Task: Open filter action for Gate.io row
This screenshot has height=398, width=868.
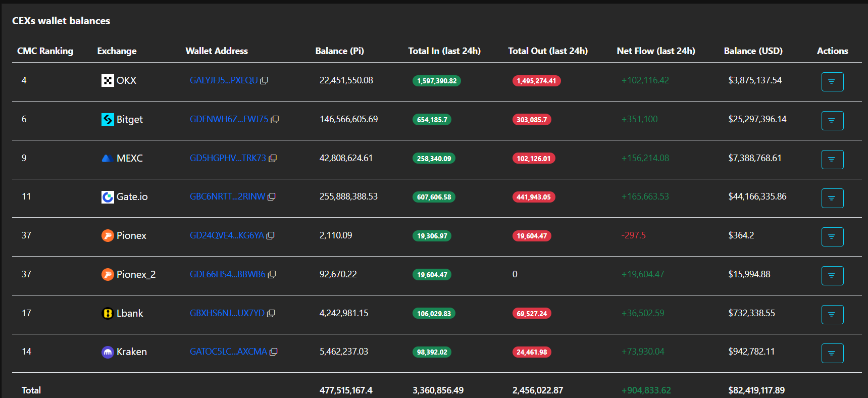Action: click(832, 198)
